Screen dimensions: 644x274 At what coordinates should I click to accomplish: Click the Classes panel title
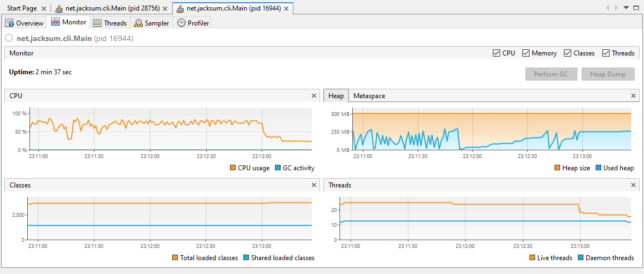pos(20,185)
